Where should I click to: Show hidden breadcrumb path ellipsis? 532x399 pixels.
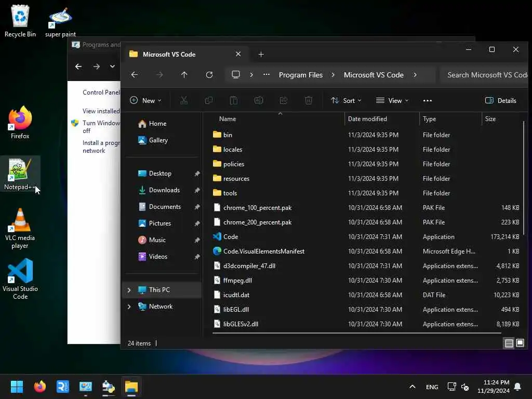pos(267,74)
